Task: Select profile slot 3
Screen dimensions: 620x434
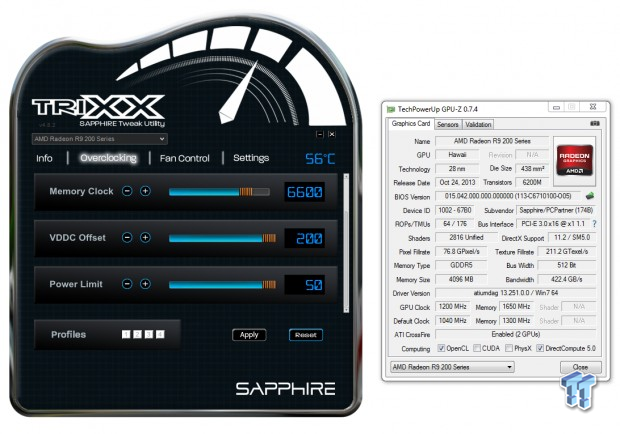Action: [149, 335]
